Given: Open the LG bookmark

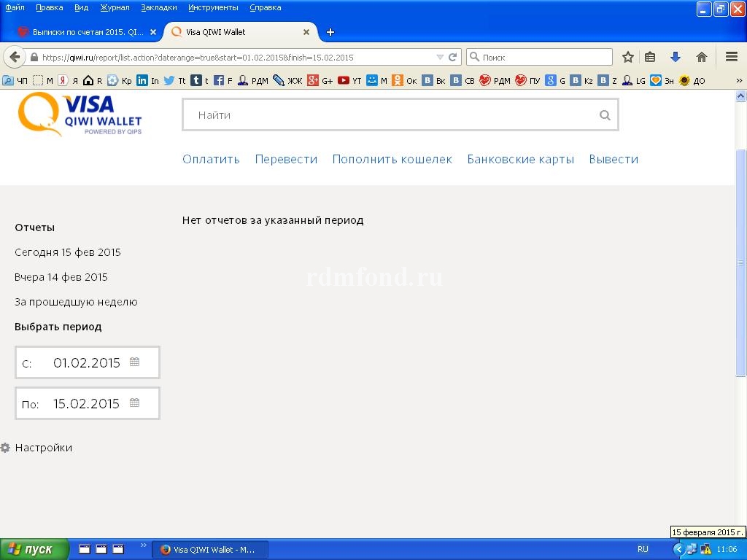Looking at the screenshot, I should tap(634, 80).
